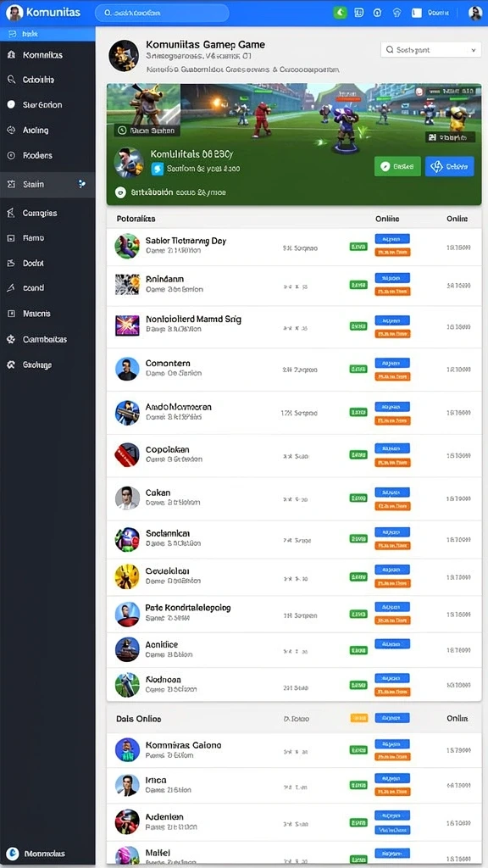Select the highlighted top item in the sidebar
Screen dimensions: 488x868
coord(47,34)
